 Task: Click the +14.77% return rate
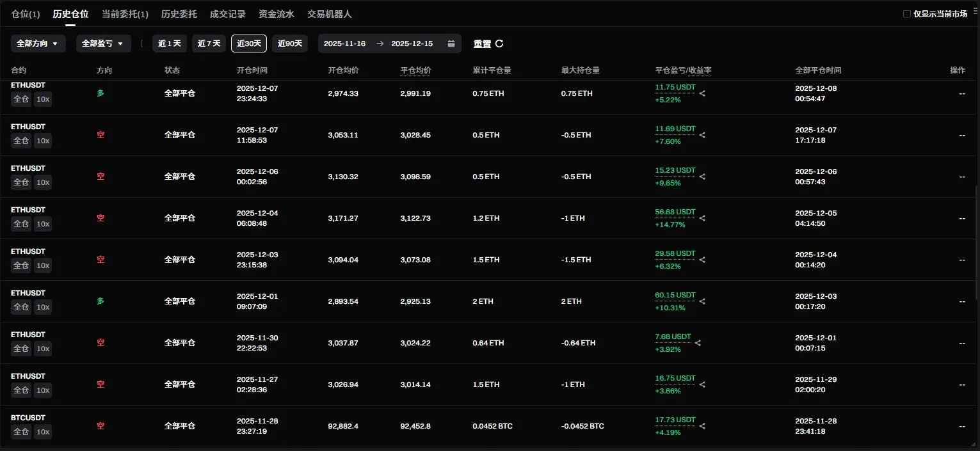pyautogui.click(x=670, y=225)
